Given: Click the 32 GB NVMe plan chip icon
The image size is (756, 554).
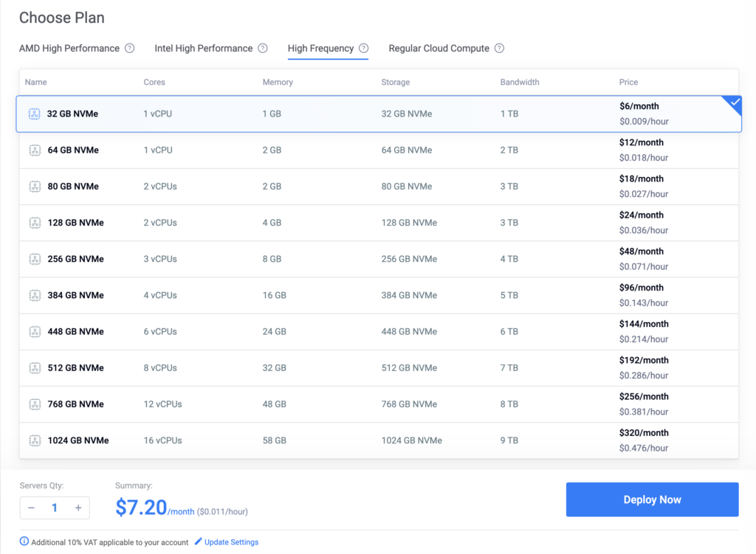Looking at the screenshot, I should 34,114.
